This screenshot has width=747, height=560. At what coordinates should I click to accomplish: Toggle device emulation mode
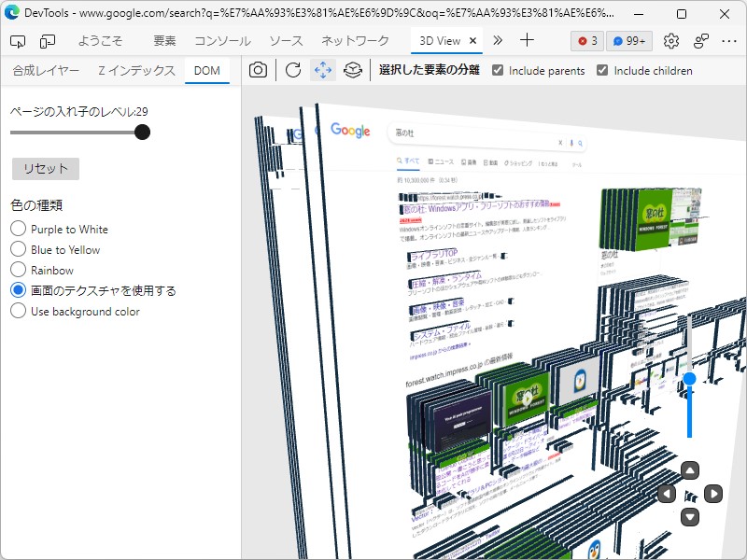(45, 41)
